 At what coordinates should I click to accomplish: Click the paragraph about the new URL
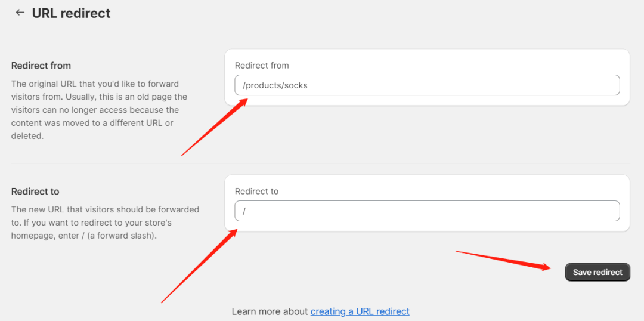105,223
